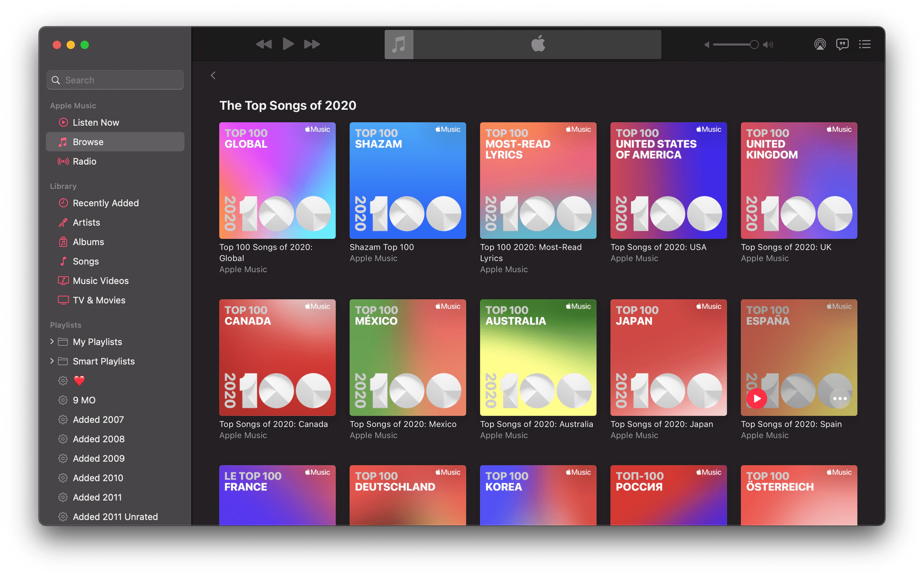Play Top Songs of 2020: Spain
This screenshot has width=924, height=577.
757,397
